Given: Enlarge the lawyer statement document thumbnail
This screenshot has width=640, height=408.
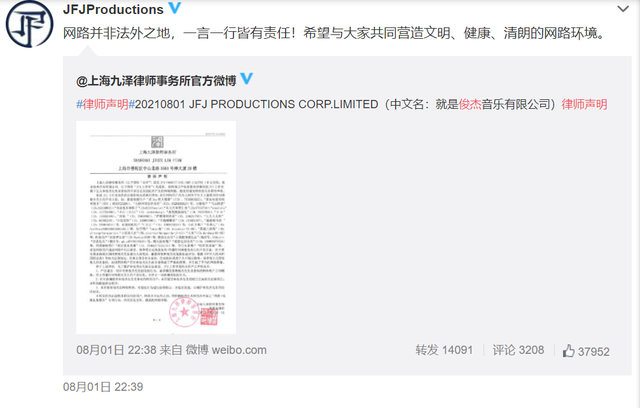Looking at the screenshot, I should coord(156,227).
